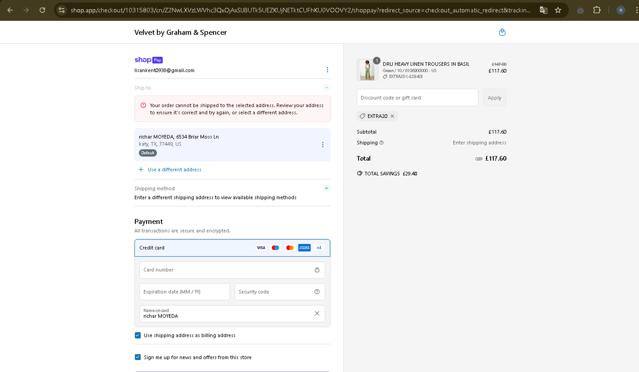Click the Mastercard logo
This screenshot has width=639, height=372.
[x=290, y=248]
